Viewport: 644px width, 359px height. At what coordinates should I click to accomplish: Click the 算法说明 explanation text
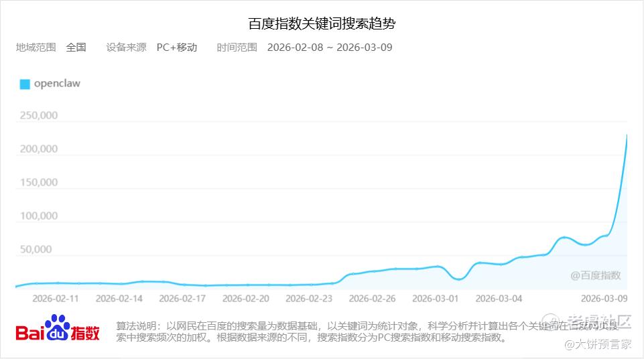(367, 332)
